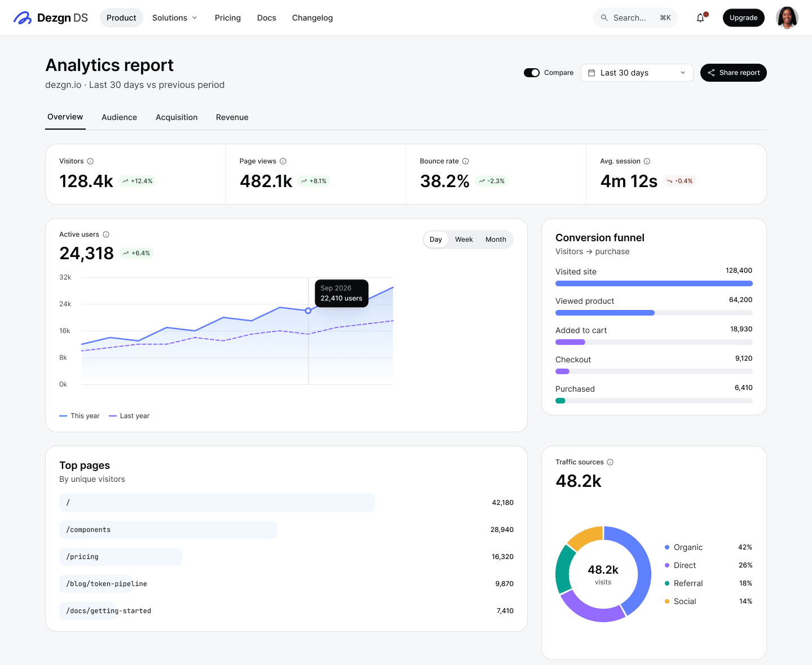Click the info icon next to Page views

click(x=283, y=161)
